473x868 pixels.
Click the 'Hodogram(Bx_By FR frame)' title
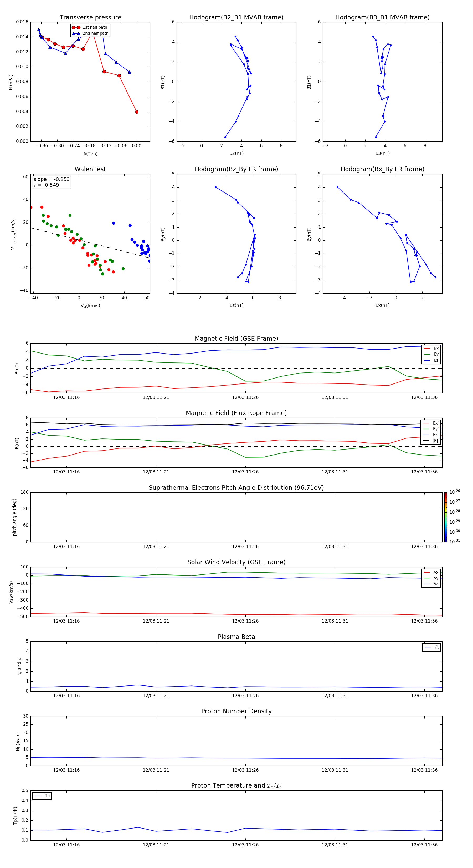pyautogui.click(x=382, y=169)
